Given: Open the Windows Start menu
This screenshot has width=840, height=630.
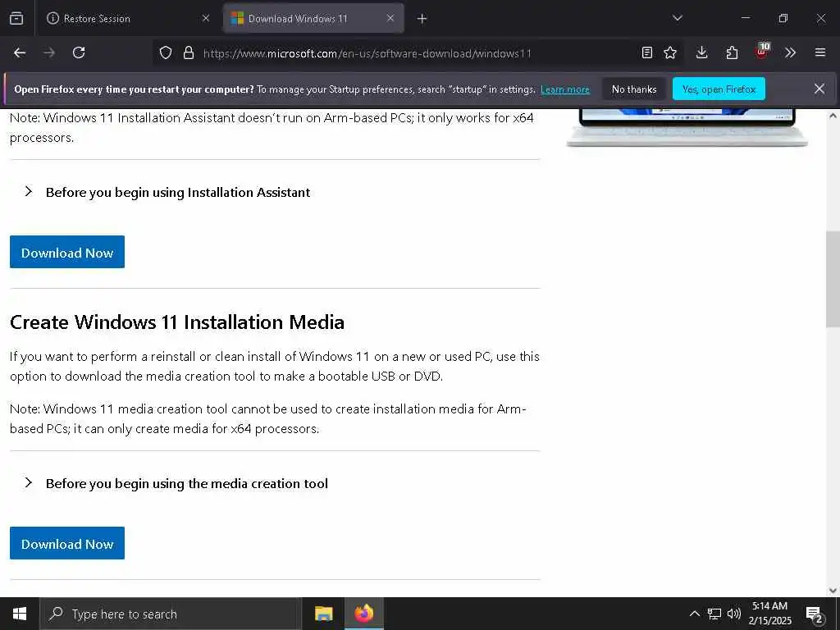Looking at the screenshot, I should (x=20, y=614).
